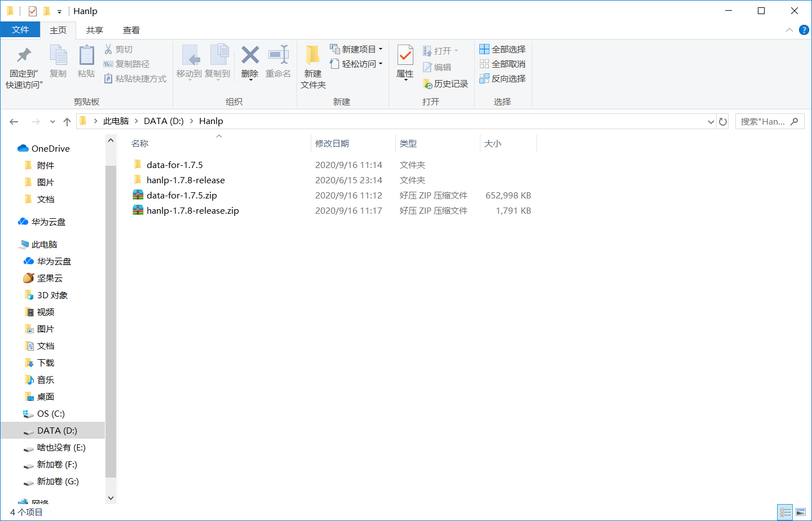Click the Pin to Quick Access icon
812x521 pixels.
[24, 55]
